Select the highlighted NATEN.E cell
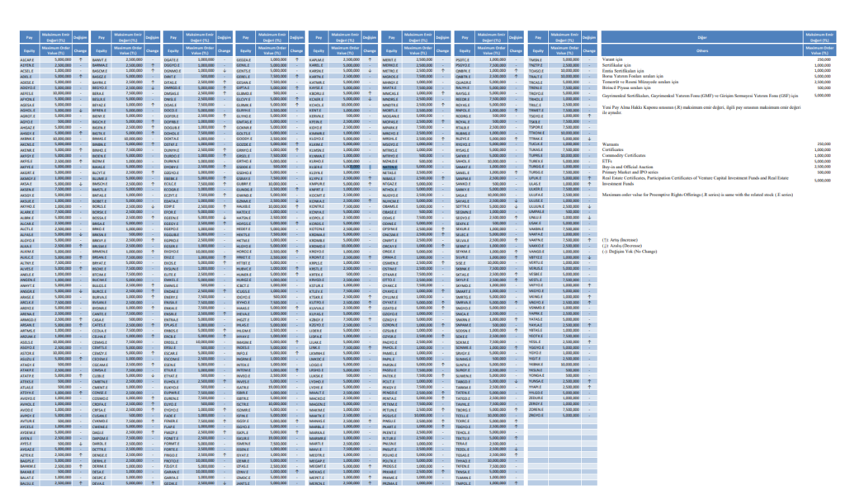The width and height of the screenshot is (845, 504). 392,167
